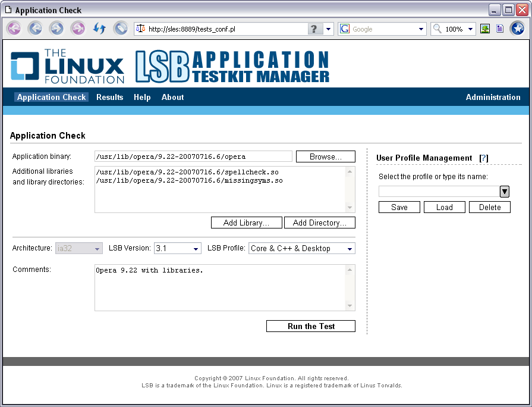The width and height of the screenshot is (532, 407).
Task: Reload the page with the refresh icon
Action: pos(99,29)
